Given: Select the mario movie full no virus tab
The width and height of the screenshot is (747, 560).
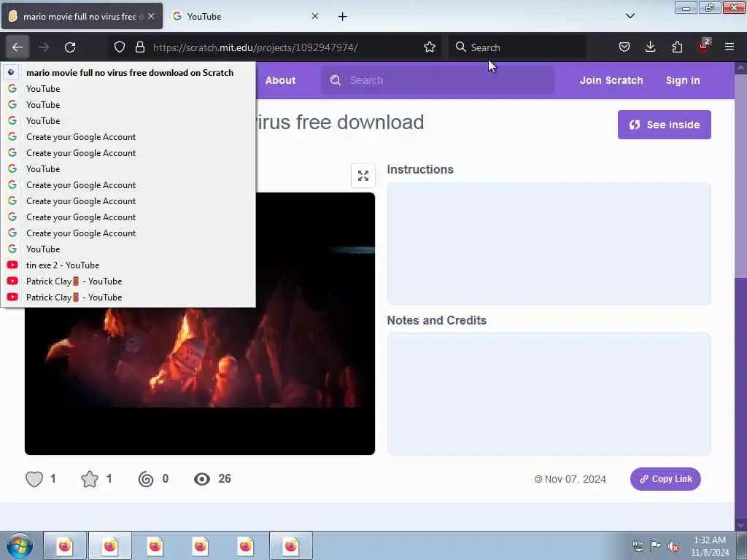Looking at the screenshot, I should 82,16.
